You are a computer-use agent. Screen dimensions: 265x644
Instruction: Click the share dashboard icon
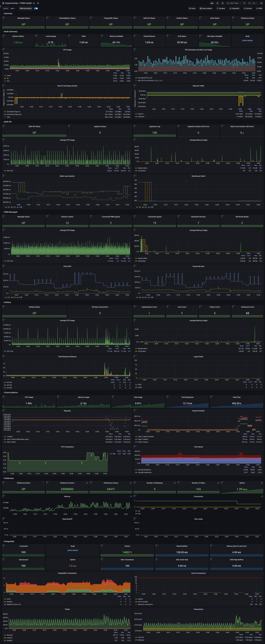click(x=38, y=3)
